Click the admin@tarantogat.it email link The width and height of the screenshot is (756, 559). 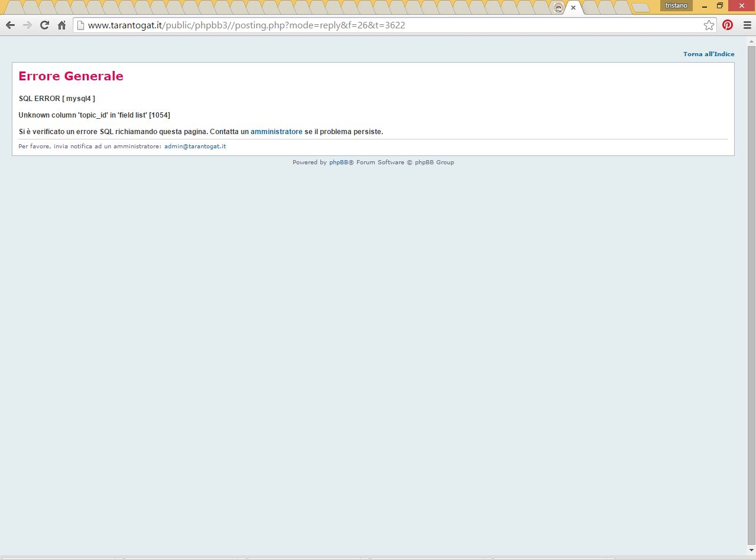pyautogui.click(x=195, y=146)
